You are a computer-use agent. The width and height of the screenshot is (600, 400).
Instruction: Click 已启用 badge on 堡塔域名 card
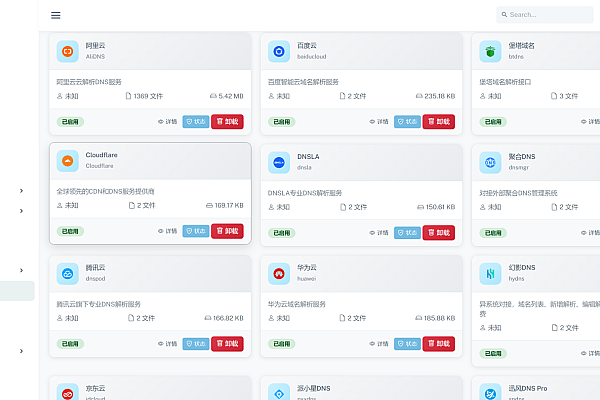click(493, 122)
